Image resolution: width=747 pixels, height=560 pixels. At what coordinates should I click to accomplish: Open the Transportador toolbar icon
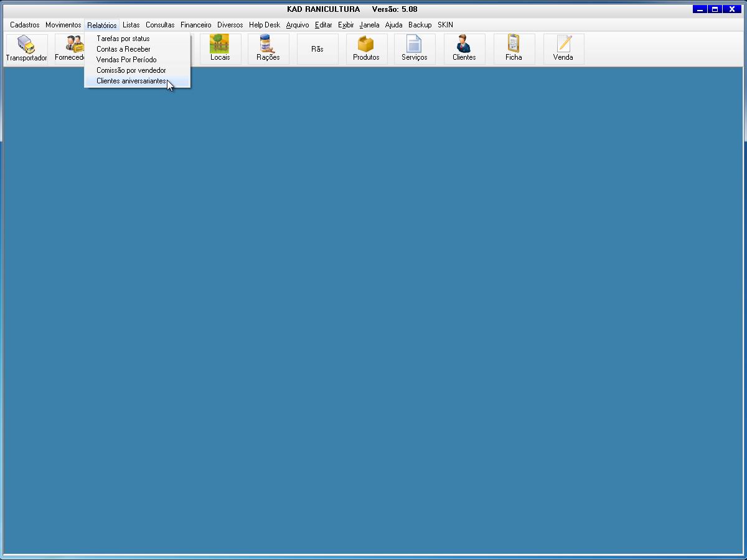27,49
